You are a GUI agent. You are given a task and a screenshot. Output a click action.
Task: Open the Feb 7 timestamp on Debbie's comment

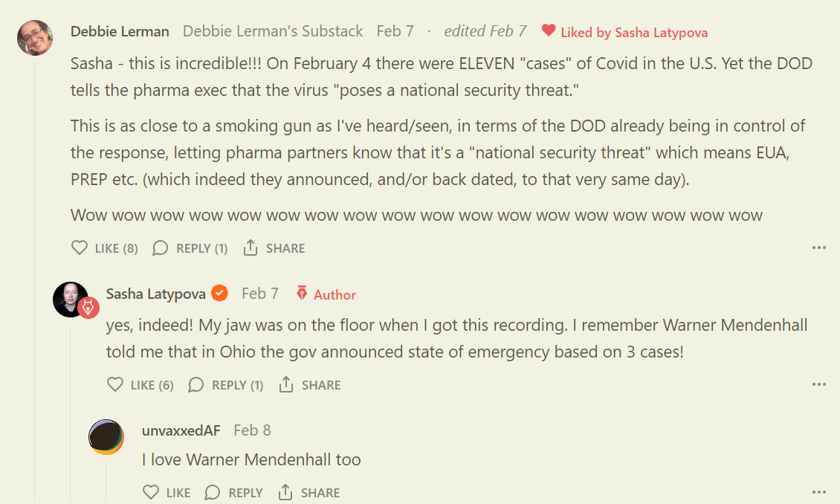coord(395,31)
